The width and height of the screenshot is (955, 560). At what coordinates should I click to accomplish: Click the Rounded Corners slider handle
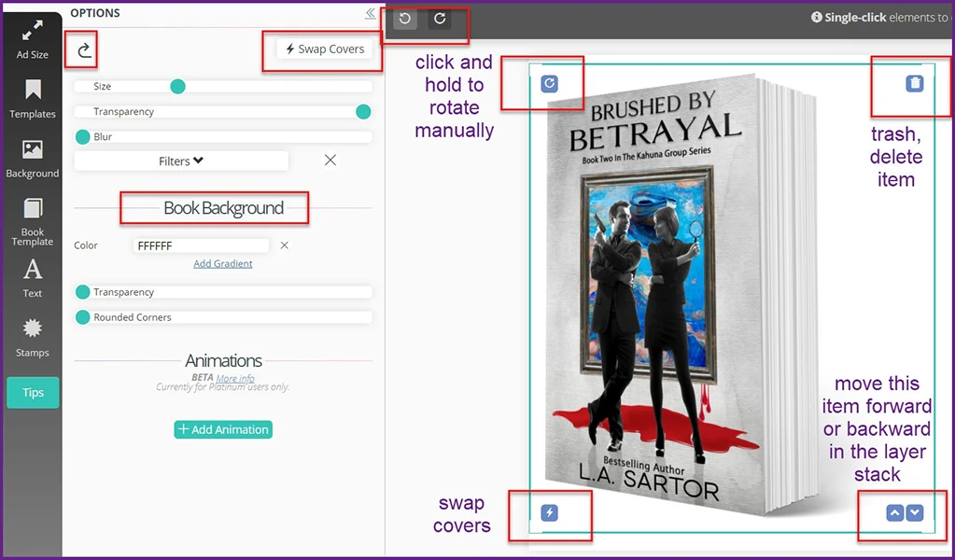click(x=83, y=317)
